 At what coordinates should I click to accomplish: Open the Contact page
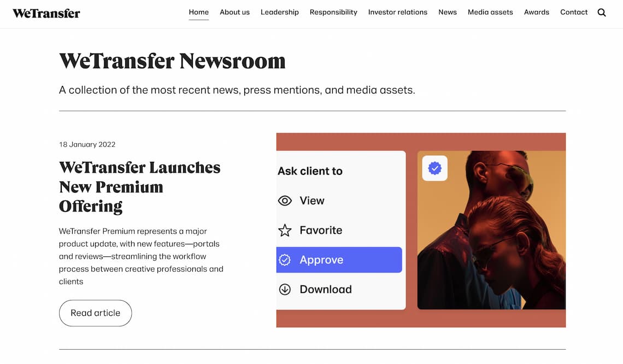pyautogui.click(x=574, y=12)
